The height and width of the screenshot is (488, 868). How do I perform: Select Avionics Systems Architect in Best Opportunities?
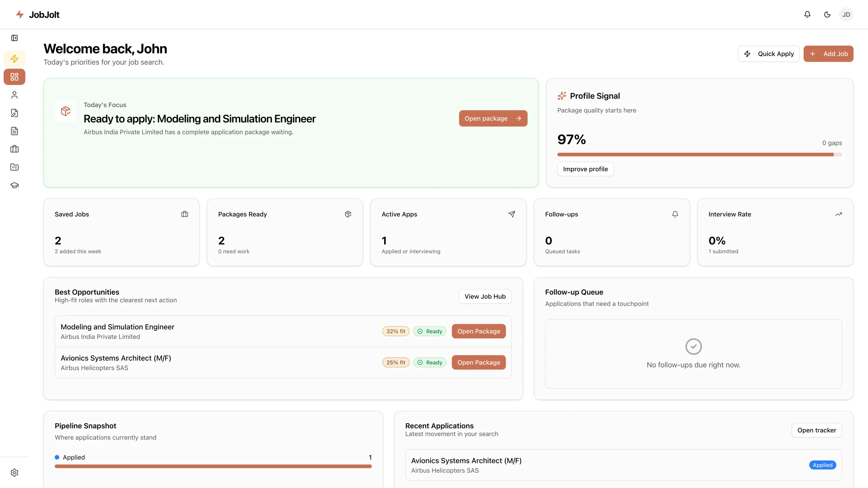tap(116, 358)
